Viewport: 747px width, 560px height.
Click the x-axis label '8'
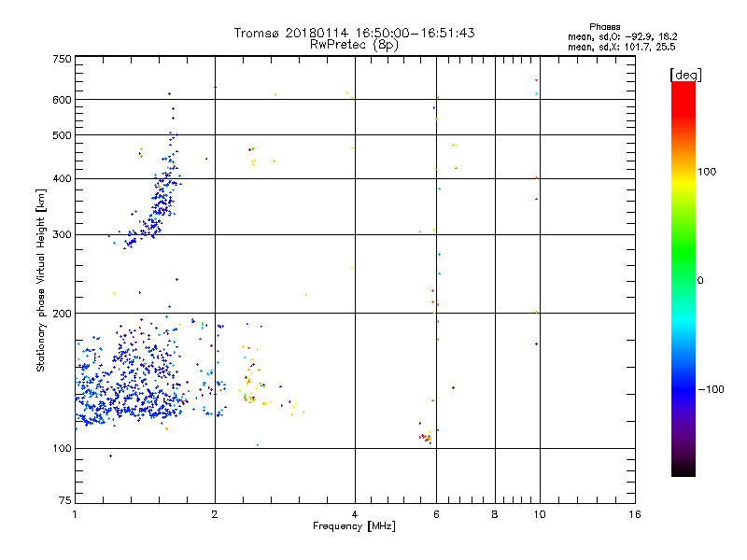495,514
